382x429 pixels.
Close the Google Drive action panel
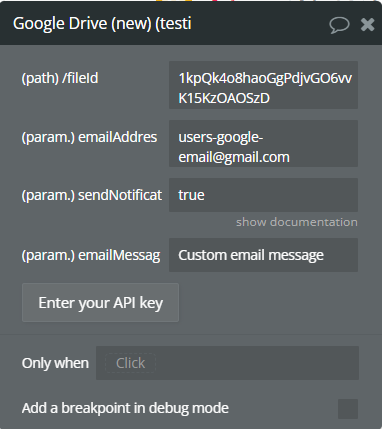click(x=367, y=25)
